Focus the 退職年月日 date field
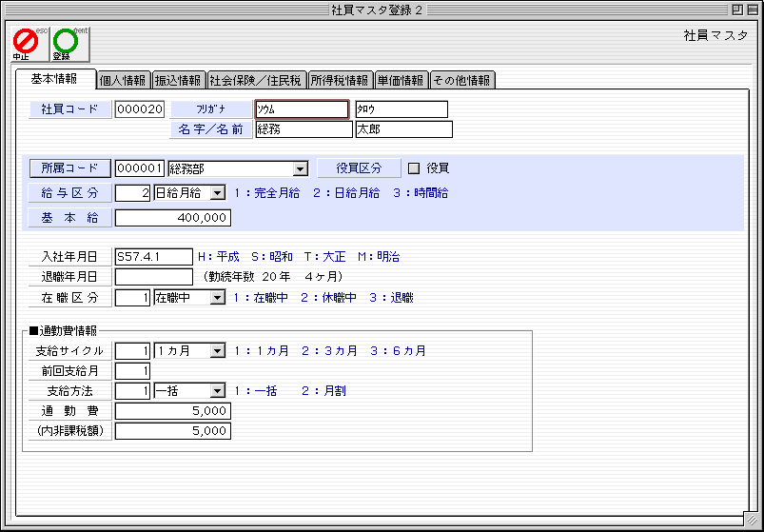 tap(153, 277)
